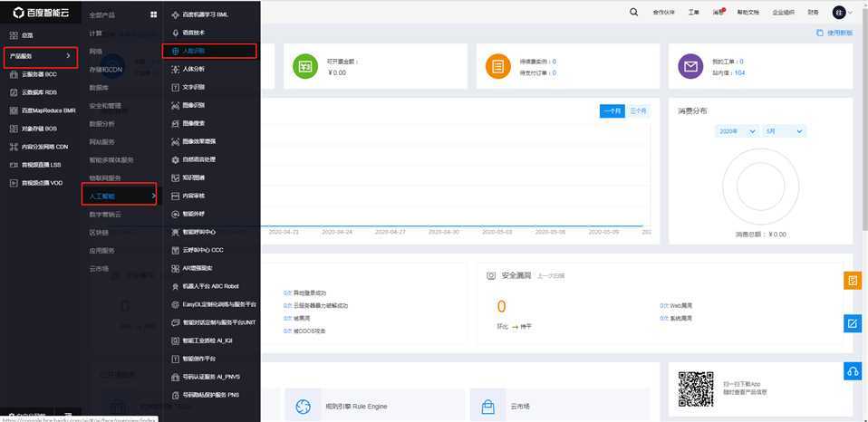Select the 区块链 product category
Viewport: 868px width, 422px height.
tap(99, 233)
